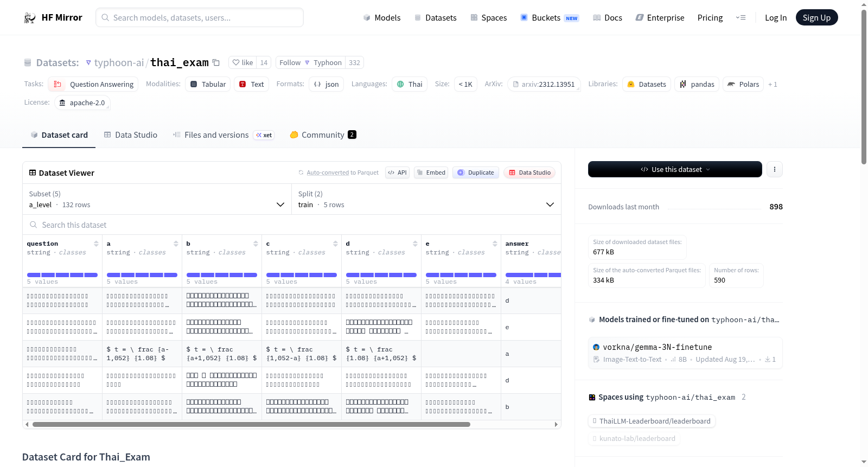Focus the Search this dataset field
Screen dimensions: 868x467
(x=292, y=225)
